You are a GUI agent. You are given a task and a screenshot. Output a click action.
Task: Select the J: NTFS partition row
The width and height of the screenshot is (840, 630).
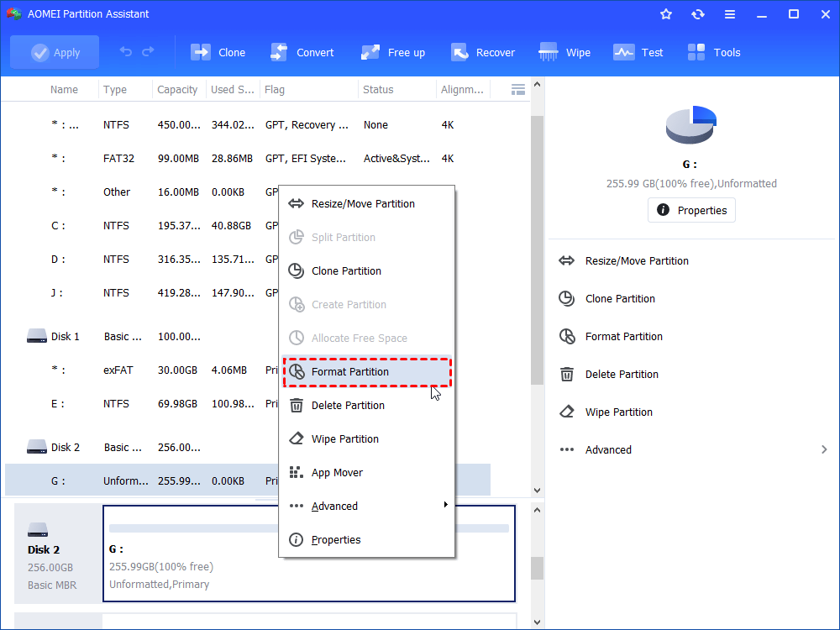(248, 293)
